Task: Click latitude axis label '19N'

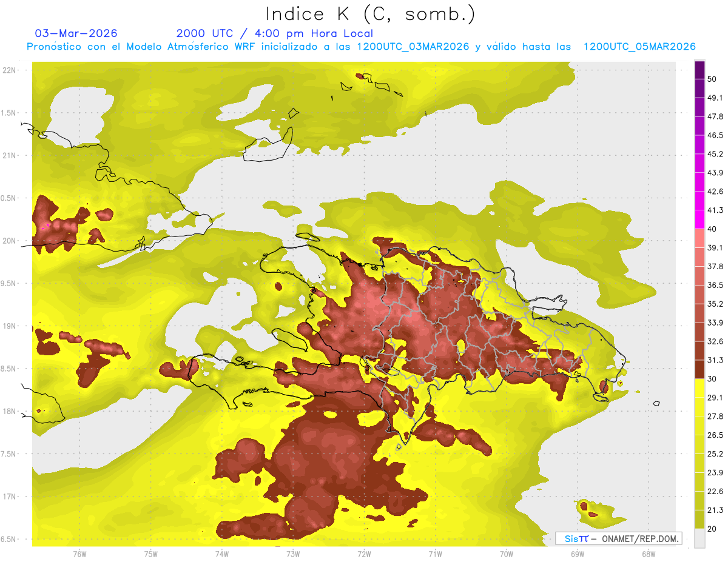Action: (9, 326)
